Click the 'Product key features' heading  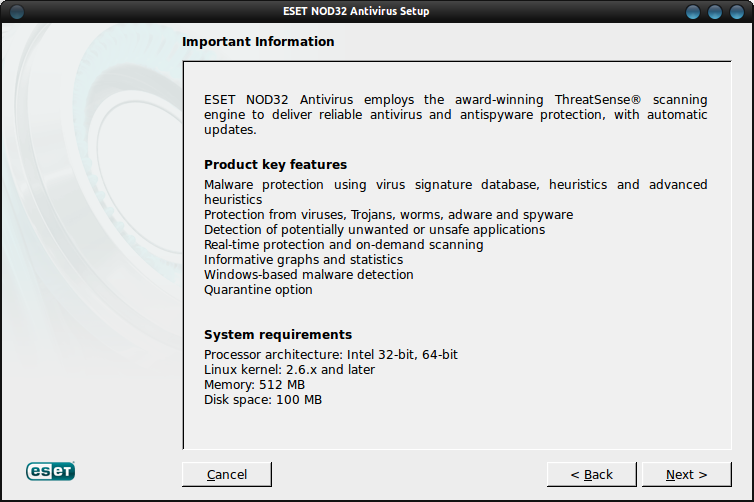coord(276,165)
